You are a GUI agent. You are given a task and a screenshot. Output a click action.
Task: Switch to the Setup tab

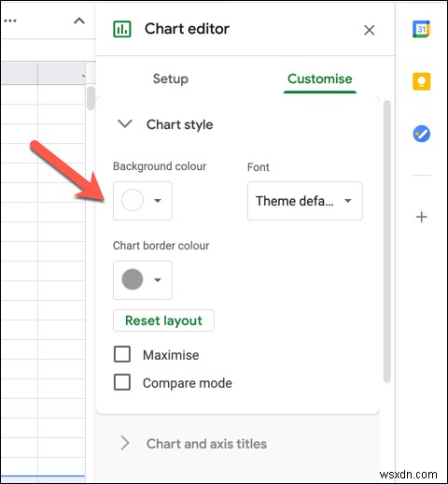(171, 78)
